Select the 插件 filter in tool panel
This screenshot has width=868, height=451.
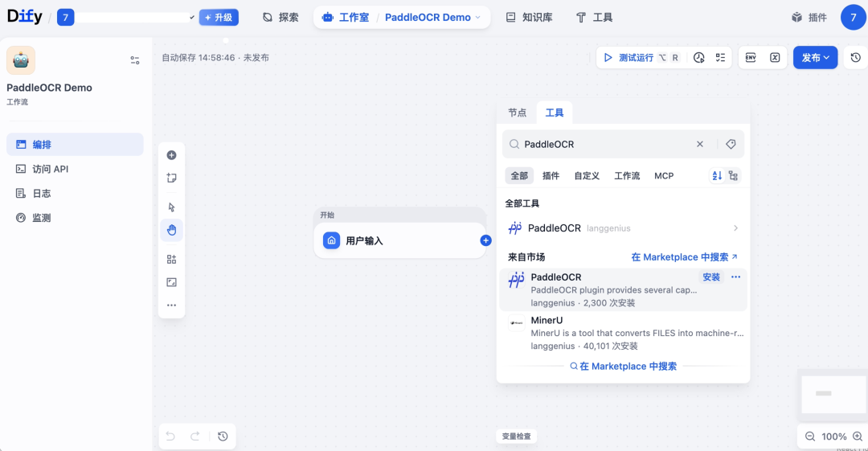pos(551,175)
